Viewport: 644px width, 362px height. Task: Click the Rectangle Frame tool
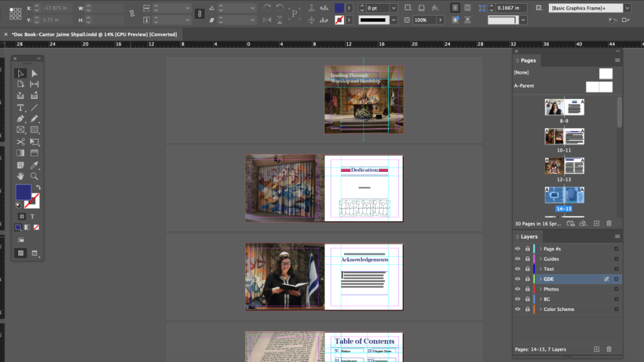(20, 130)
